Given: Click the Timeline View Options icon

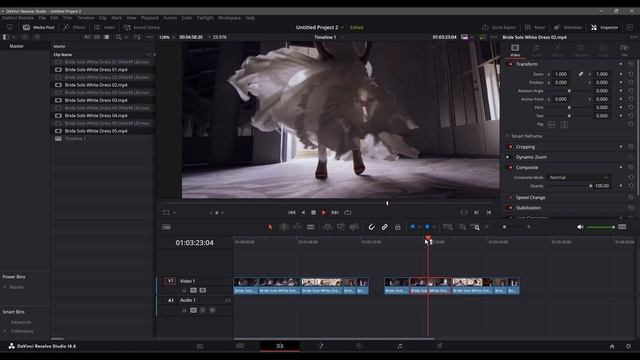Looking at the screenshot, I should click(166, 227).
